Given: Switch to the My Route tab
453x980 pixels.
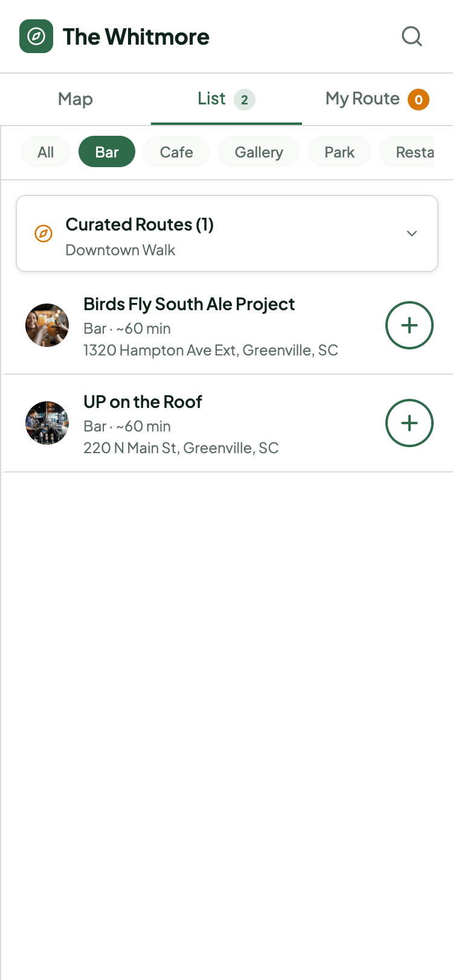Looking at the screenshot, I should 362,99.
